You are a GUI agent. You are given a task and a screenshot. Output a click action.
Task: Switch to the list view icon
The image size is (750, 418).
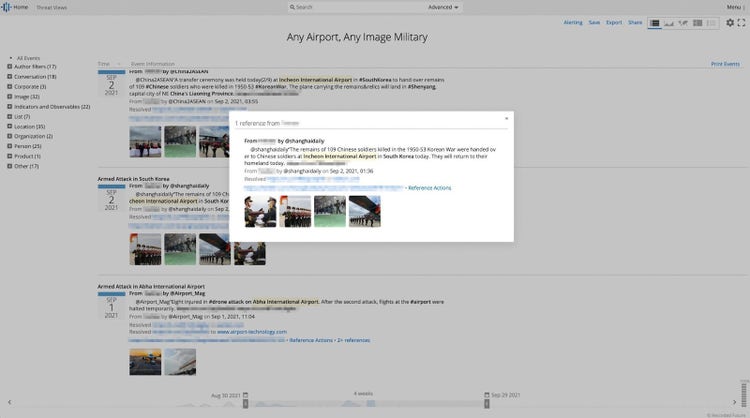coord(655,23)
